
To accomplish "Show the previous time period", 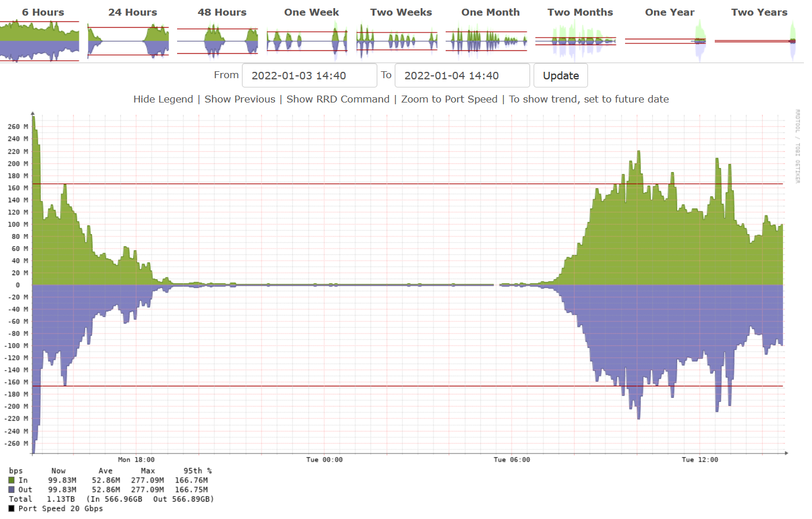I will point(240,99).
